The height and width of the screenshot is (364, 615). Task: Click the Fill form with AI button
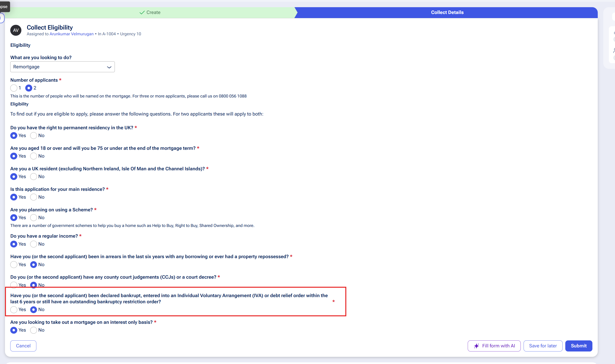[x=494, y=346]
